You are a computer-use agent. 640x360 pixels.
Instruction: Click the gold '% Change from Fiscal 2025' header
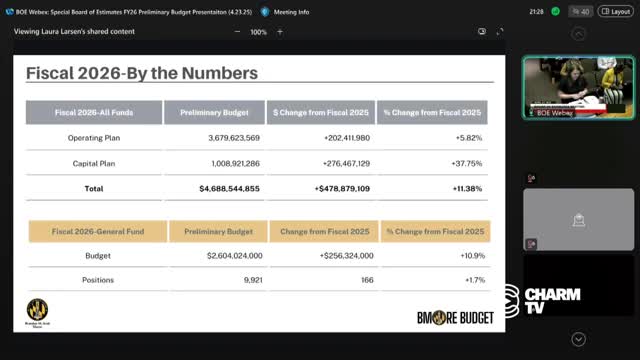[x=436, y=231]
